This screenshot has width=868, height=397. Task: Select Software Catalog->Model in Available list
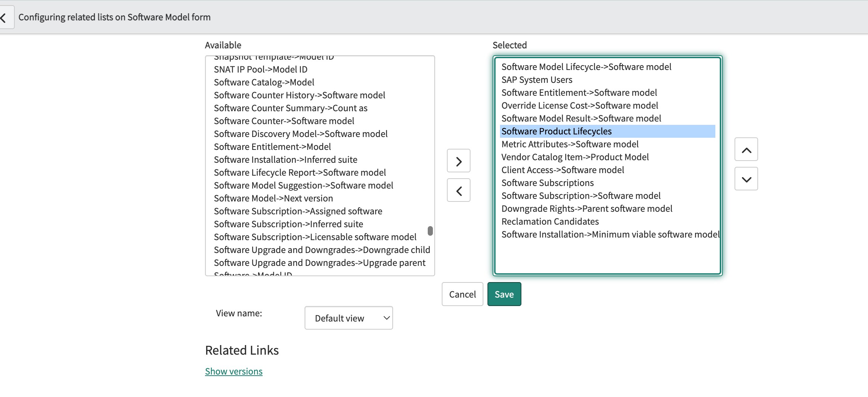pos(264,82)
